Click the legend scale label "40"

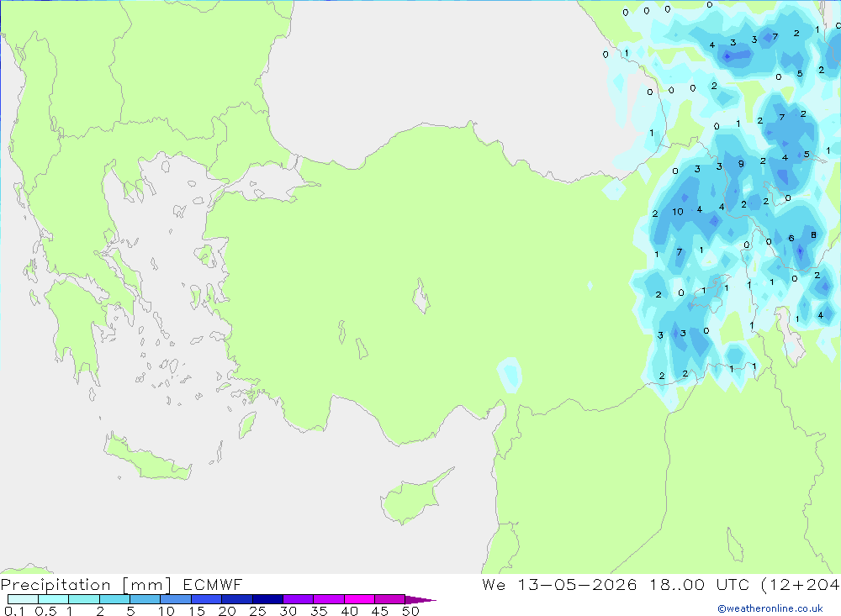[x=350, y=611]
